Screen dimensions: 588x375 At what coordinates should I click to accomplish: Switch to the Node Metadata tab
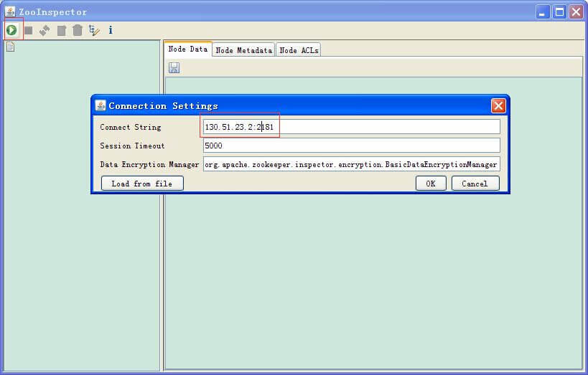244,50
